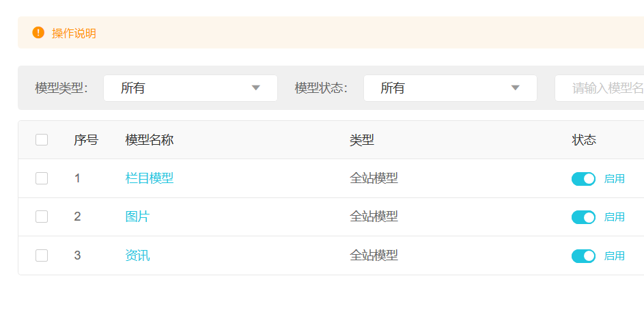Click the arrow in 模型类型 selector
The height and width of the screenshot is (319, 644).
tap(256, 88)
